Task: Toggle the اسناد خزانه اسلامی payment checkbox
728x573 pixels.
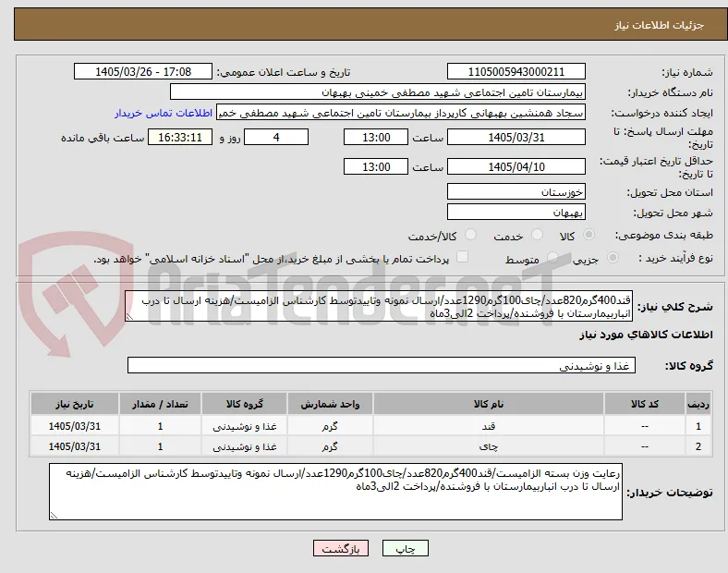Action: click(x=463, y=257)
